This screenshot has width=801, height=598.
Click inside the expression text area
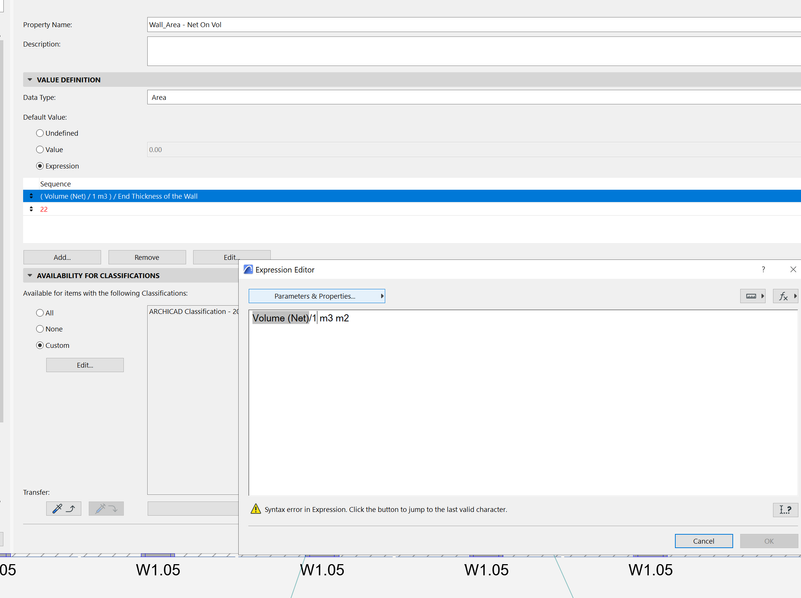tap(523, 402)
